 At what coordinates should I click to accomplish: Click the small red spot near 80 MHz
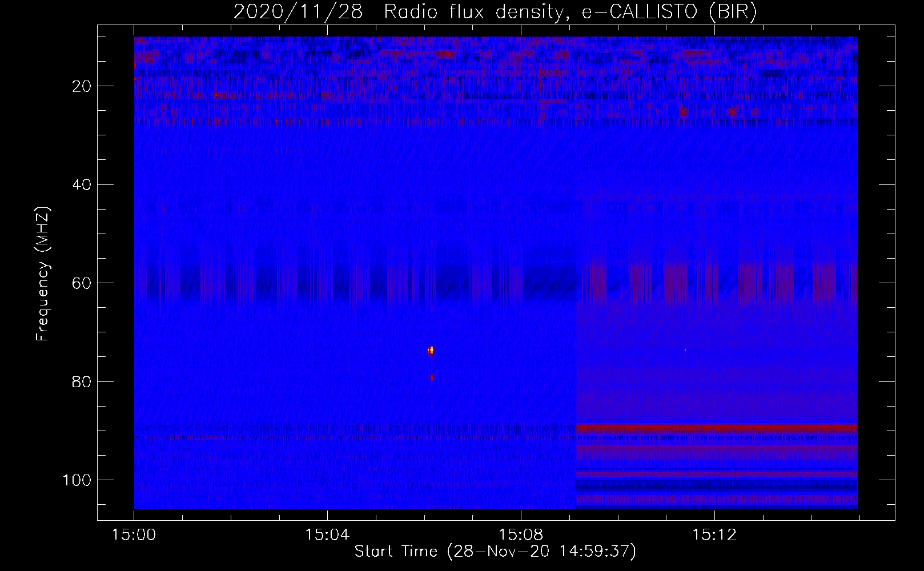pyautogui.click(x=431, y=377)
